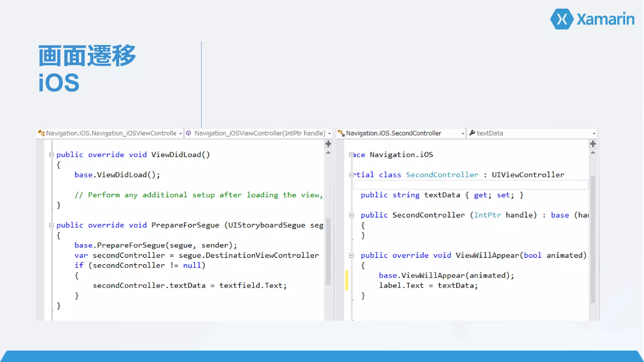Image resolution: width=644 pixels, height=362 pixels.
Task: Click the right editor scroll-up arrow
Action: 593,153
